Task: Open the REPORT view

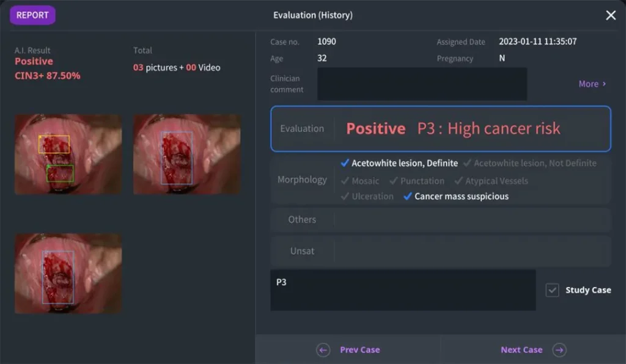Action: coord(32,15)
